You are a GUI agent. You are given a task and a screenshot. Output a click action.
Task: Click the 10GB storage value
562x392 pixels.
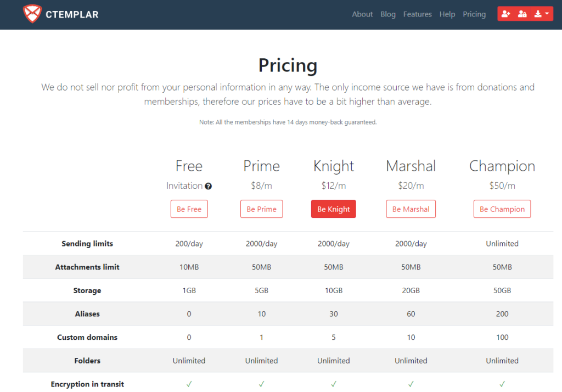point(333,290)
